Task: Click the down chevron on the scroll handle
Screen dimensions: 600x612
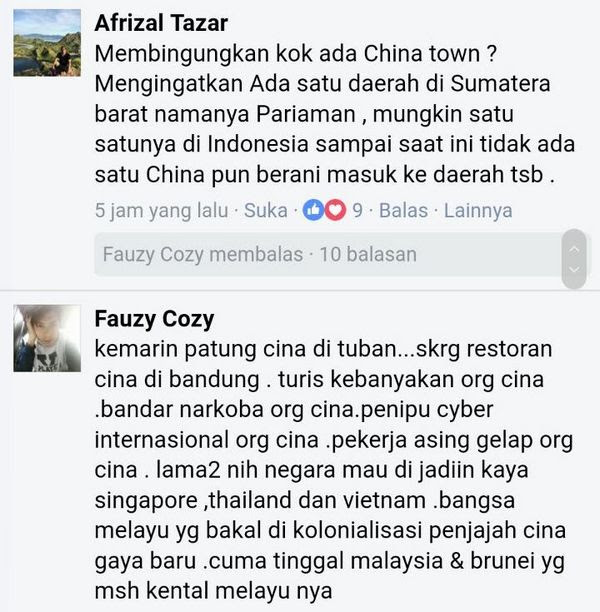Action: [574, 269]
